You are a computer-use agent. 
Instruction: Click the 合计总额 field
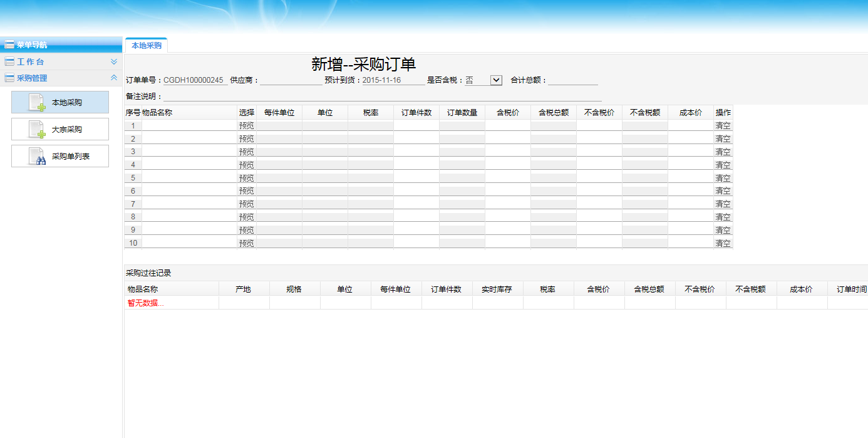[x=573, y=80]
